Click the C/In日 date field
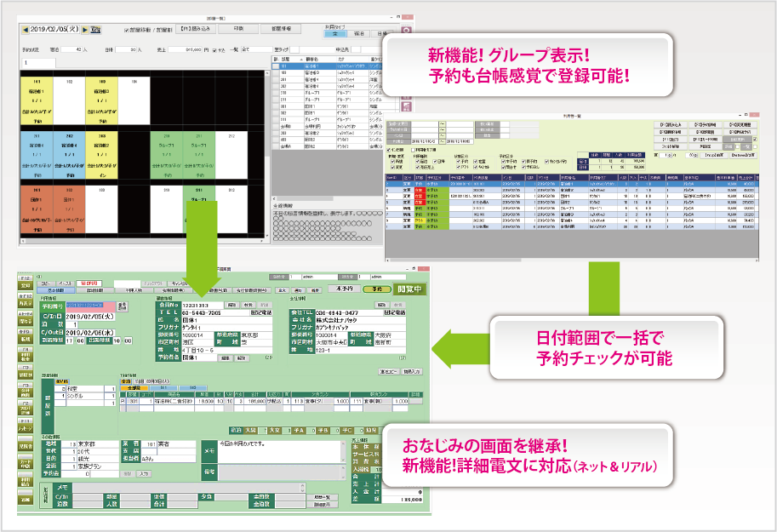This screenshot has width=777, height=532. 89,317
